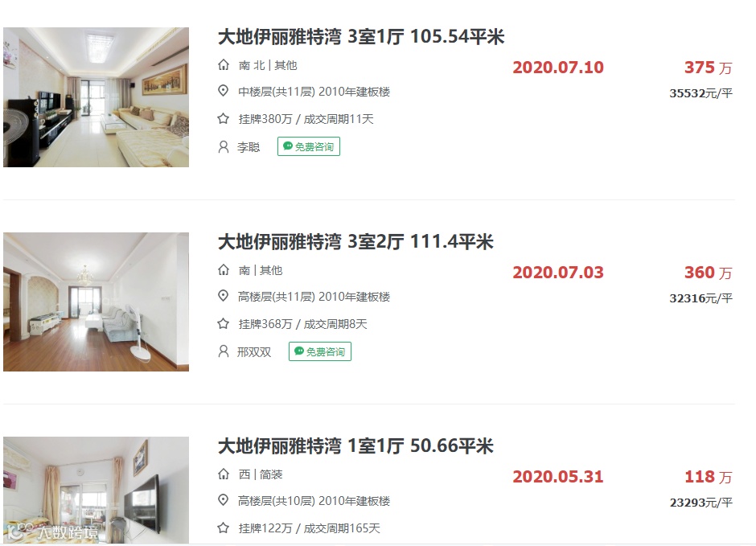
Task: Click the person icon beside 李聪
Action: pyautogui.click(x=224, y=146)
